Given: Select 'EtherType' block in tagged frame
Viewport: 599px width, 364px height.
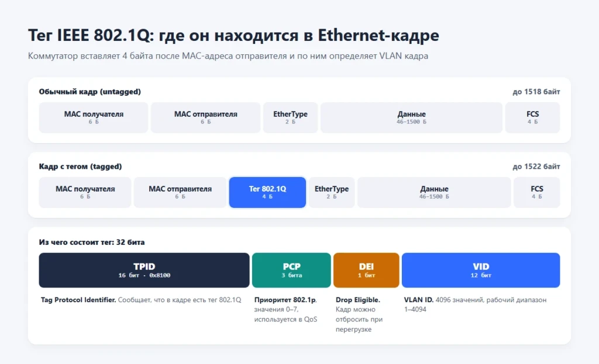Looking at the screenshot, I should (x=332, y=192).
